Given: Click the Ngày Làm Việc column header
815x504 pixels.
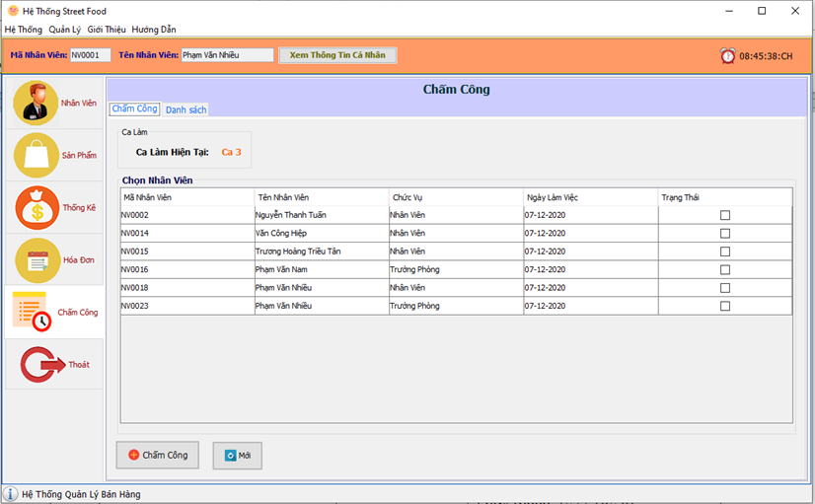Looking at the screenshot, I should point(591,197).
